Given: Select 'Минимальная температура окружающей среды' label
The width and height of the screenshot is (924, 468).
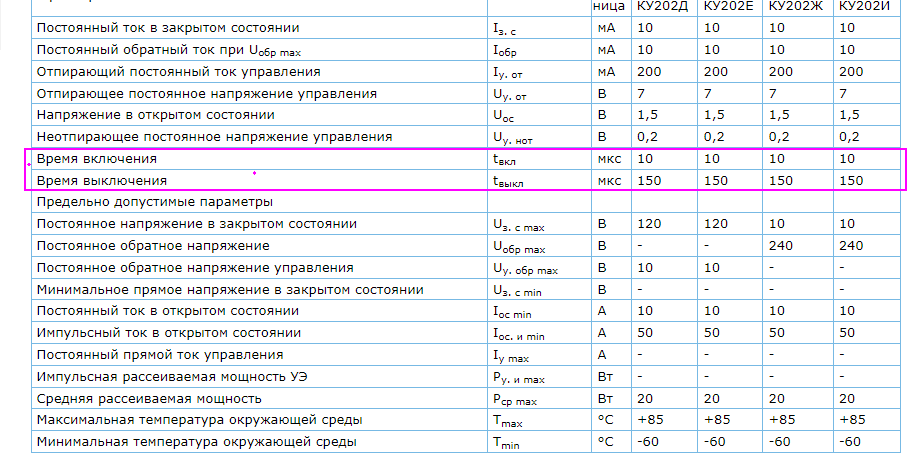Looking at the screenshot, I should [x=196, y=442].
